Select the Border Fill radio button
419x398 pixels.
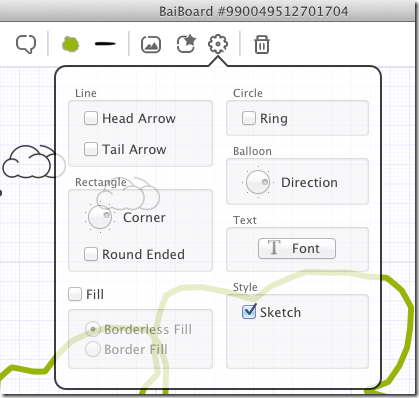93,349
